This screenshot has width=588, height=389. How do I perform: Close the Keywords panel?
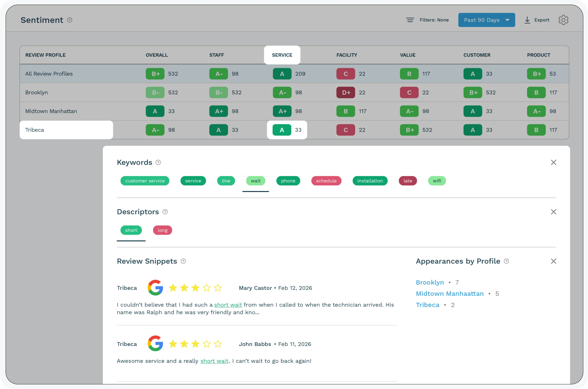coord(554,162)
